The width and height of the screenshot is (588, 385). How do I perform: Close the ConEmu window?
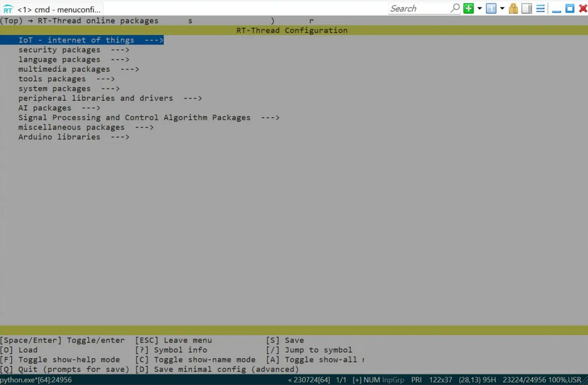(x=583, y=8)
